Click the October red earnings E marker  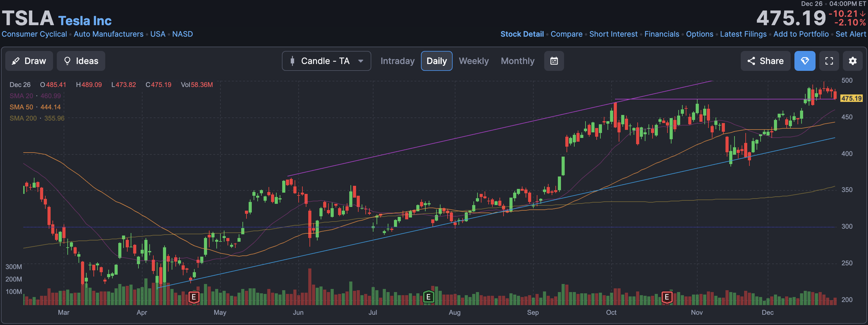(667, 297)
